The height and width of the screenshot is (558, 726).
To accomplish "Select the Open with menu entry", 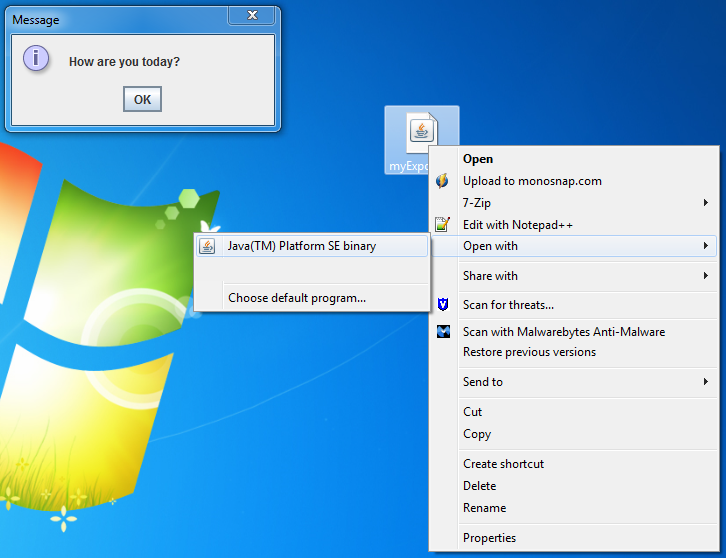I will [574, 246].
